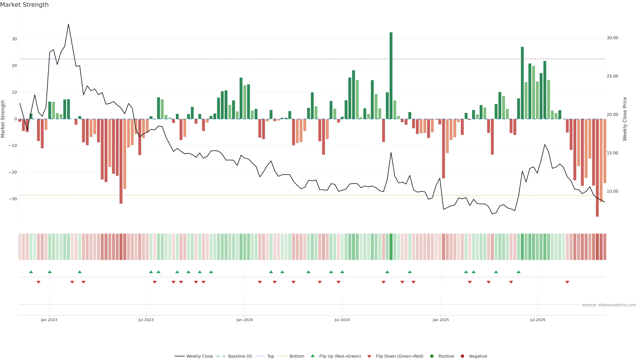The height and width of the screenshot is (362, 644).
Task: Click the Jan 2024 x-axis label
Action: point(245,320)
